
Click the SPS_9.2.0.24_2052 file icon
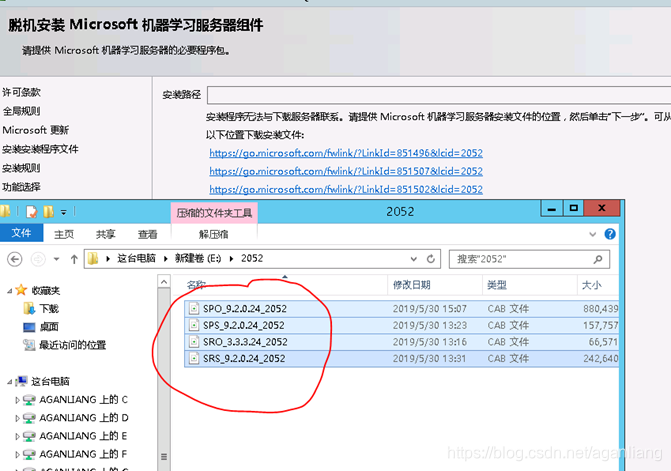click(x=194, y=325)
